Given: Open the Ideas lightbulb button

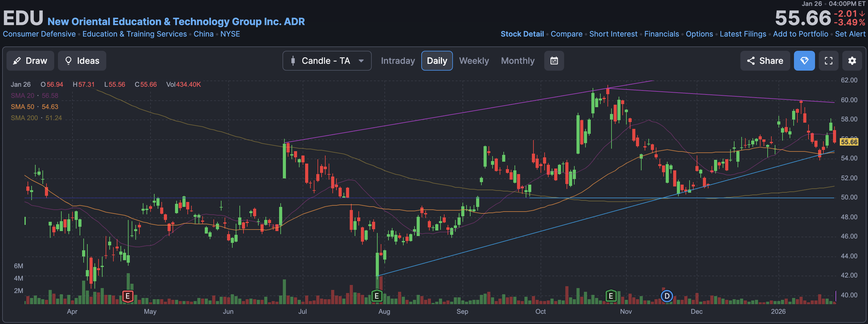Looking at the screenshot, I should point(82,61).
